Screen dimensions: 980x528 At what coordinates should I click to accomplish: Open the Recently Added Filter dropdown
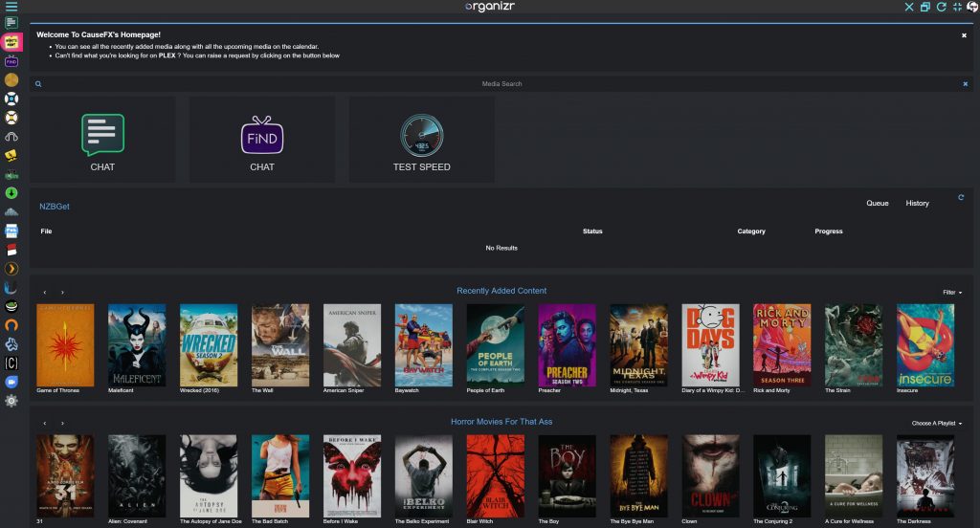click(x=952, y=293)
